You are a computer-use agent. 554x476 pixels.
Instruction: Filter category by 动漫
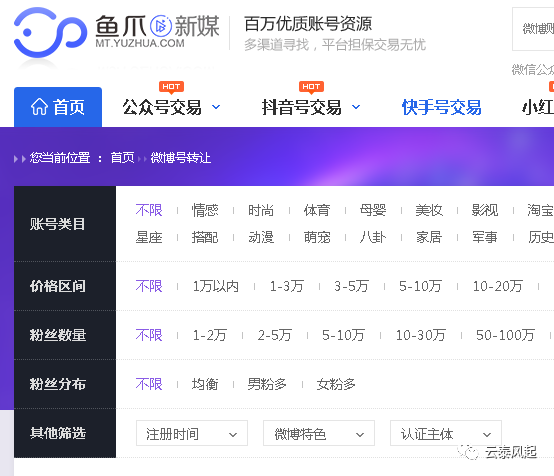261,237
